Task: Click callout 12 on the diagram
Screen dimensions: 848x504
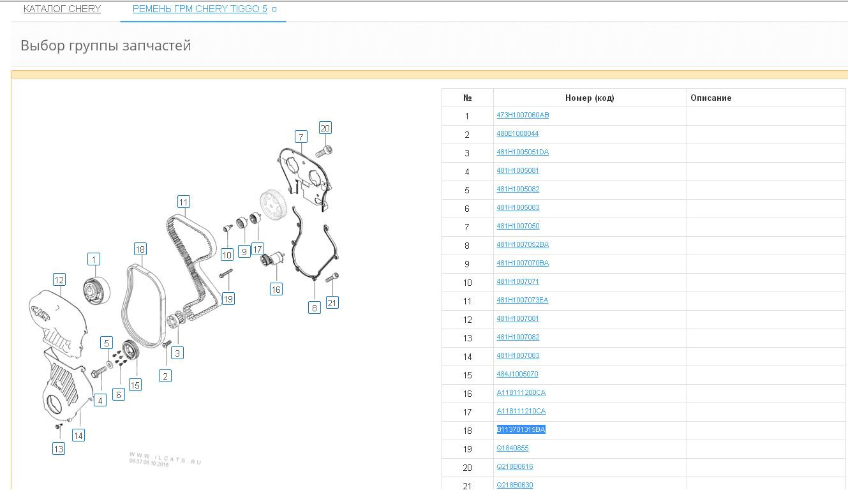Action: click(x=59, y=279)
